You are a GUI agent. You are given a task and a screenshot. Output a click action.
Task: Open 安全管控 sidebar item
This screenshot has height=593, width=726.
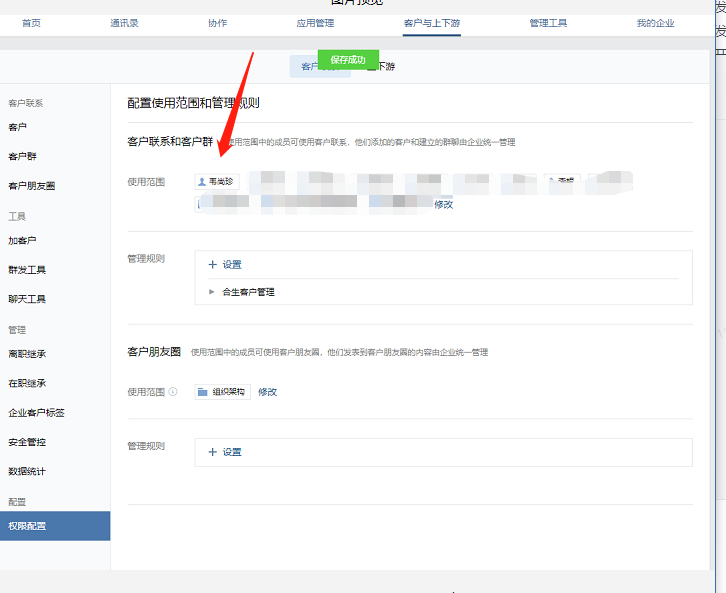point(27,442)
